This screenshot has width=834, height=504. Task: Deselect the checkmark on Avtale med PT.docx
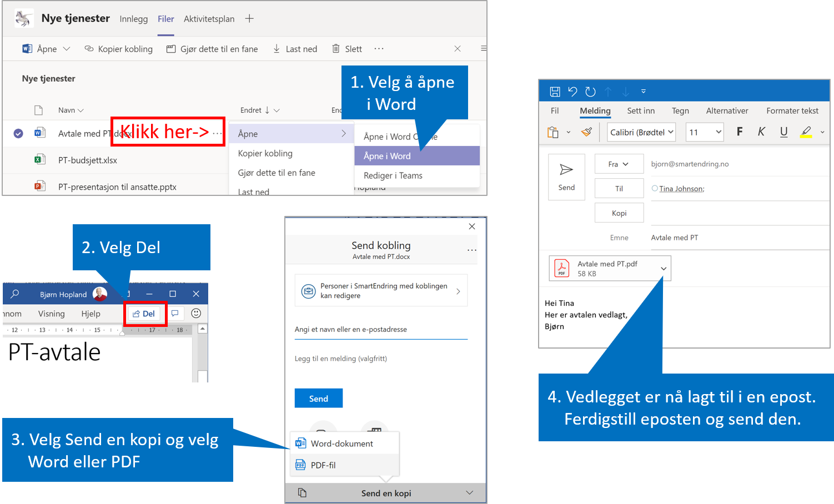18,133
